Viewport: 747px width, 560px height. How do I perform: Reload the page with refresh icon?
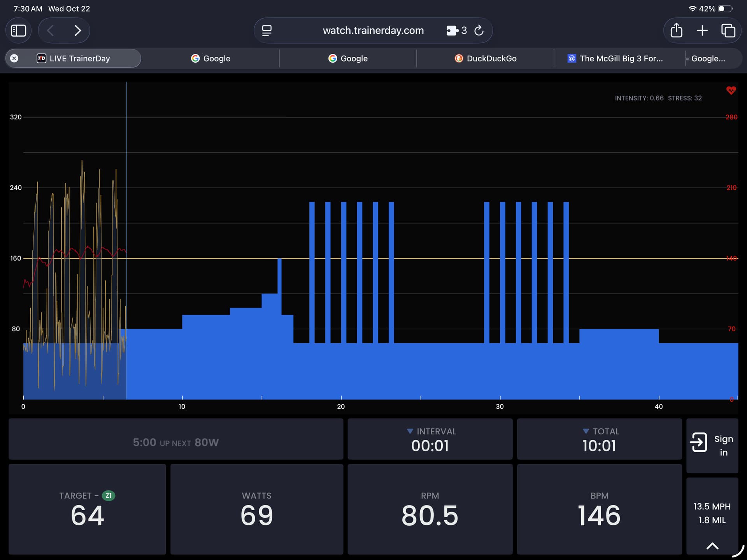pos(479,30)
